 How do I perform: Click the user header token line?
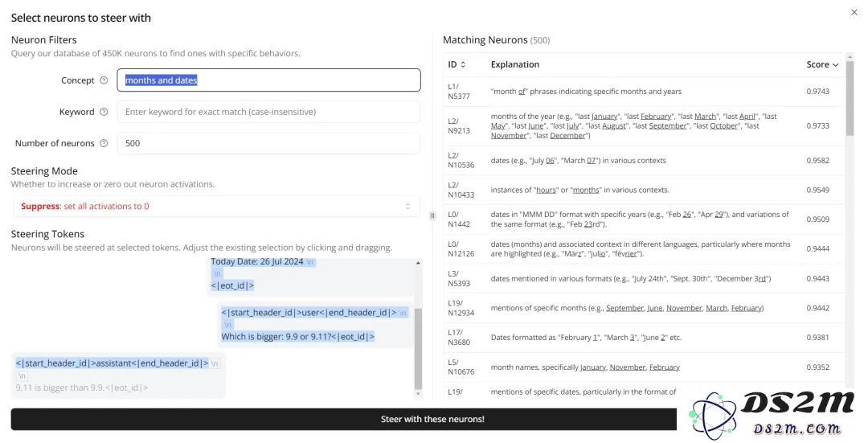point(309,312)
